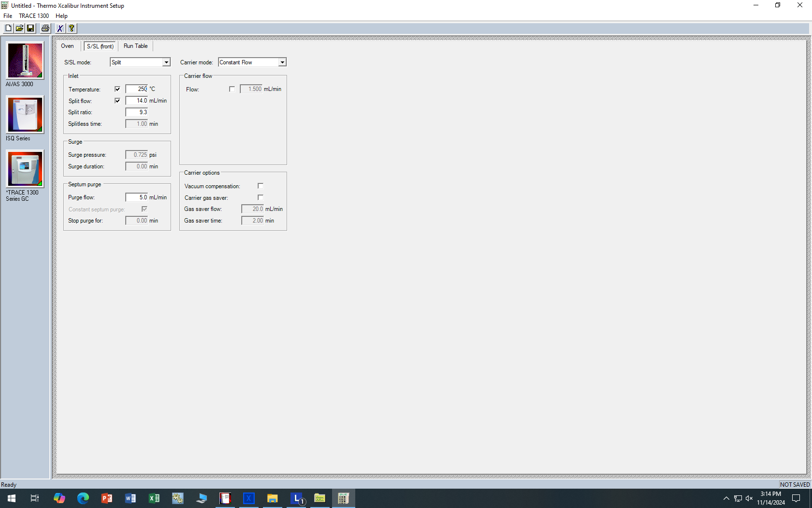Click the Print toolbar icon
Screen dimensions: 812x508
click(45, 29)
